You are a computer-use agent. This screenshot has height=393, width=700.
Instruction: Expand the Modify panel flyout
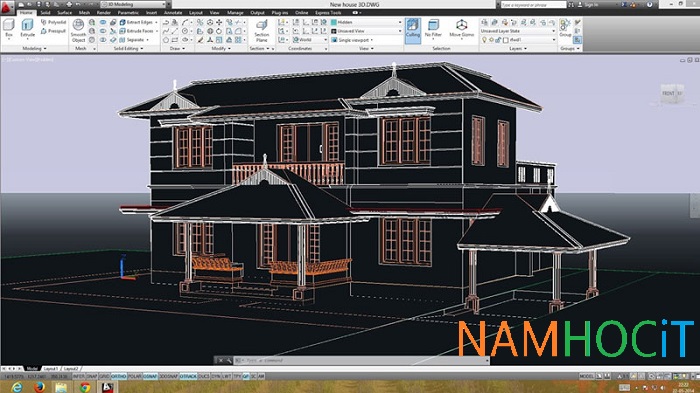pyautogui.click(x=221, y=48)
